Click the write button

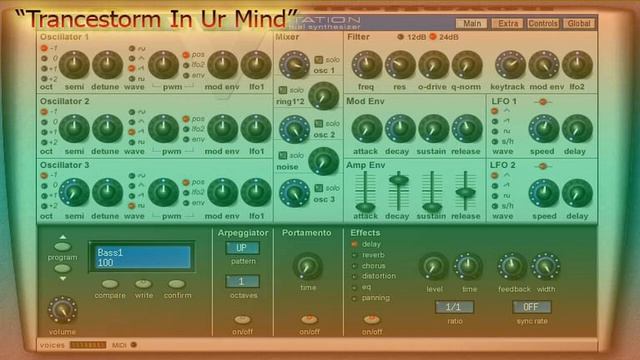pos(143,284)
